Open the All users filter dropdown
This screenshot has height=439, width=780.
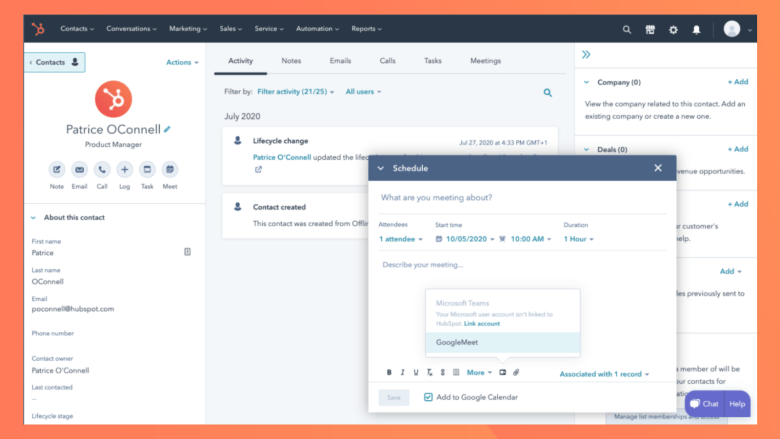pos(363,91)
